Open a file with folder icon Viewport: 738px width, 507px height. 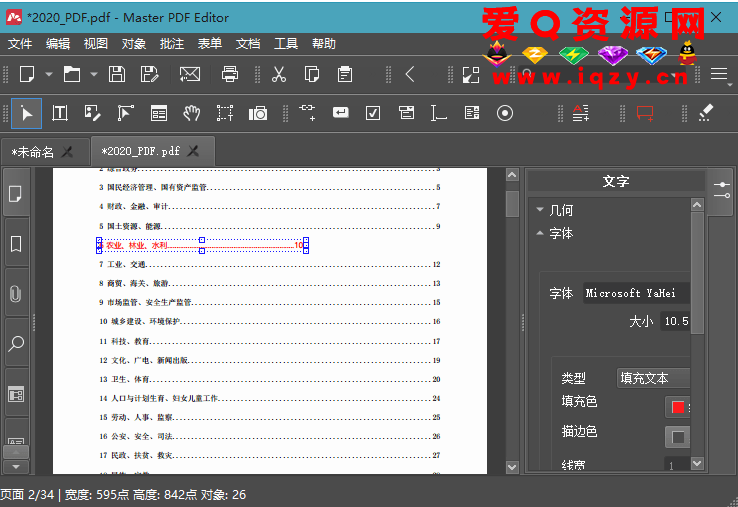(x=72, y=74)
